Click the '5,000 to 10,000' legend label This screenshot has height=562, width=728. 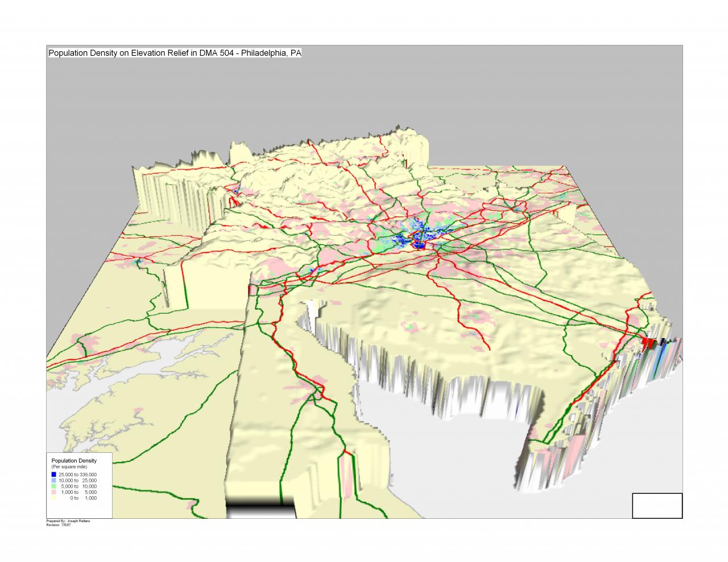79,486
